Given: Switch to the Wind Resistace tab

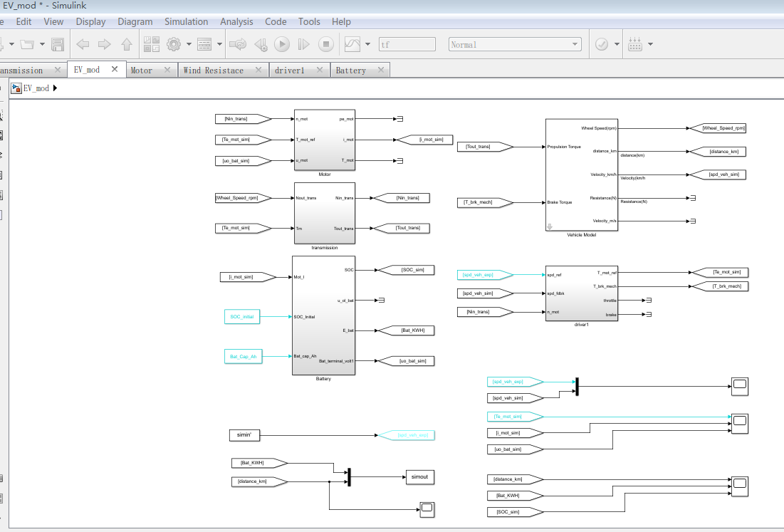Looking at the screenshot, I should (213, 70).
